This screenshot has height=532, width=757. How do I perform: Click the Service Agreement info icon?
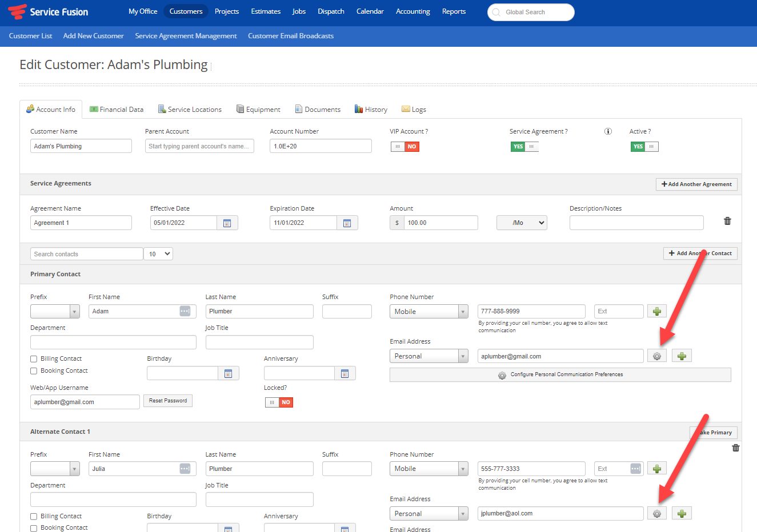tap(608, 131)
